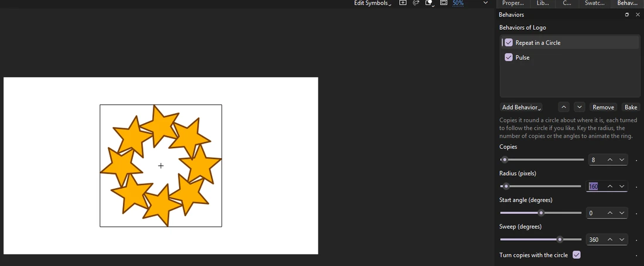The height and width of the screenshot is (266, 644).
Task: Click the rotation tool icon in toolbar
Action: (x=416, y=2)
